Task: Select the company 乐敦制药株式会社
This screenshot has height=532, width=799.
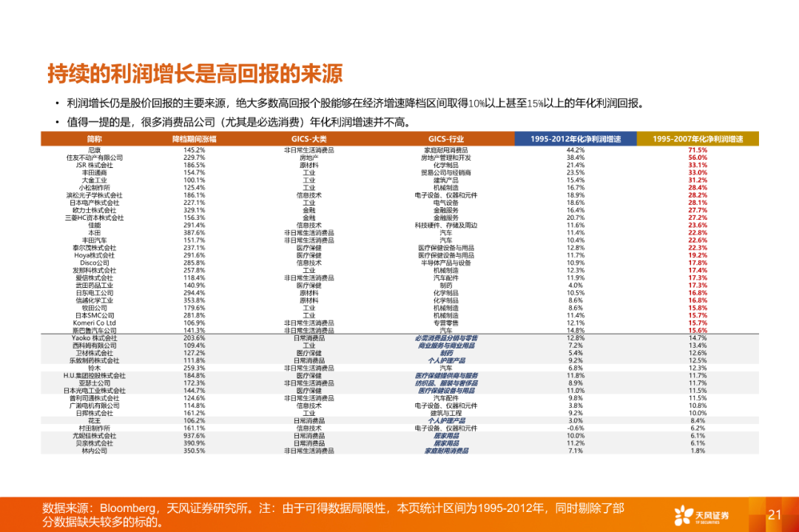Action: pyautogui.click(x=94, y=361)
